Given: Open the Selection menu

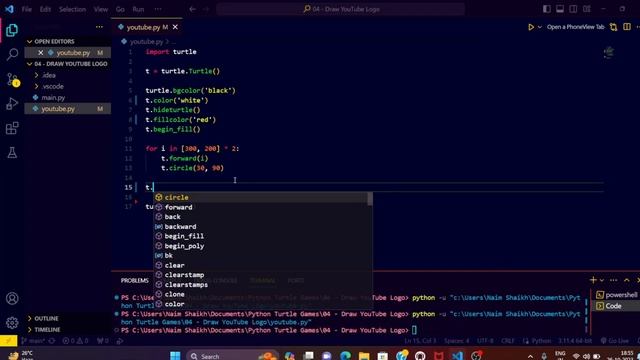Looking at the screenshot, I should click(72, 9).
